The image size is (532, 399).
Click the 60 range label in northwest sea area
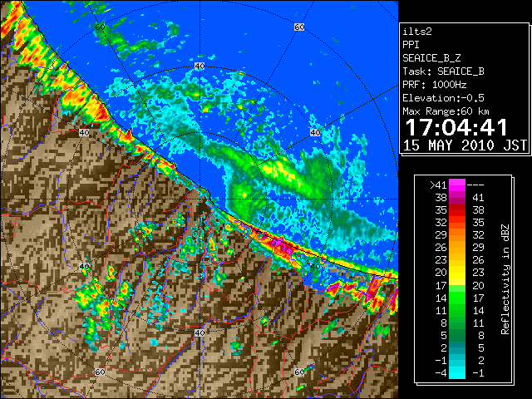[x=100, y=27]
